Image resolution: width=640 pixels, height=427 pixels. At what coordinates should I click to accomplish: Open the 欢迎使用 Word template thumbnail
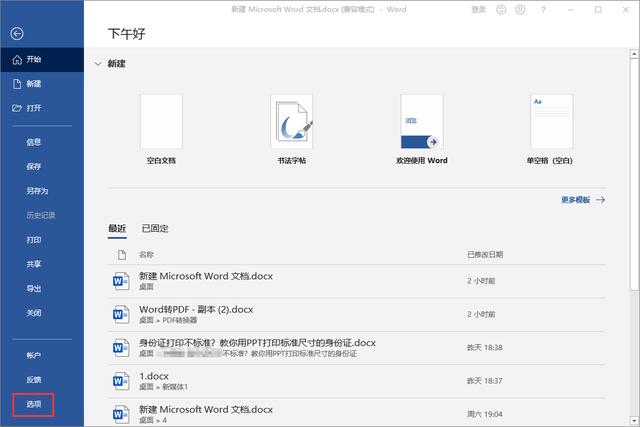[x=422, y=122]
